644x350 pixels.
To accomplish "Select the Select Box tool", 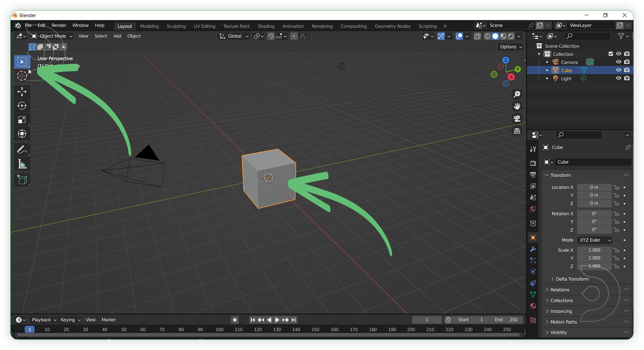I will [22, 62].
